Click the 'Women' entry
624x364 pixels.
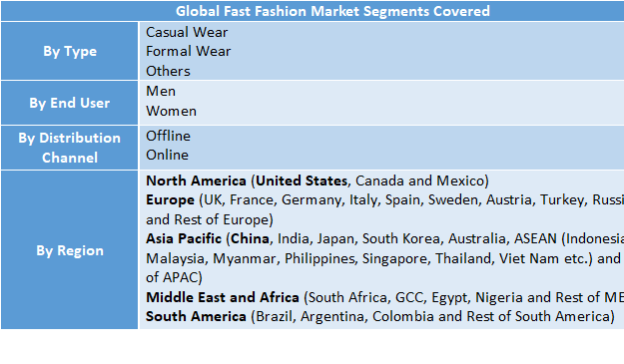171,111
